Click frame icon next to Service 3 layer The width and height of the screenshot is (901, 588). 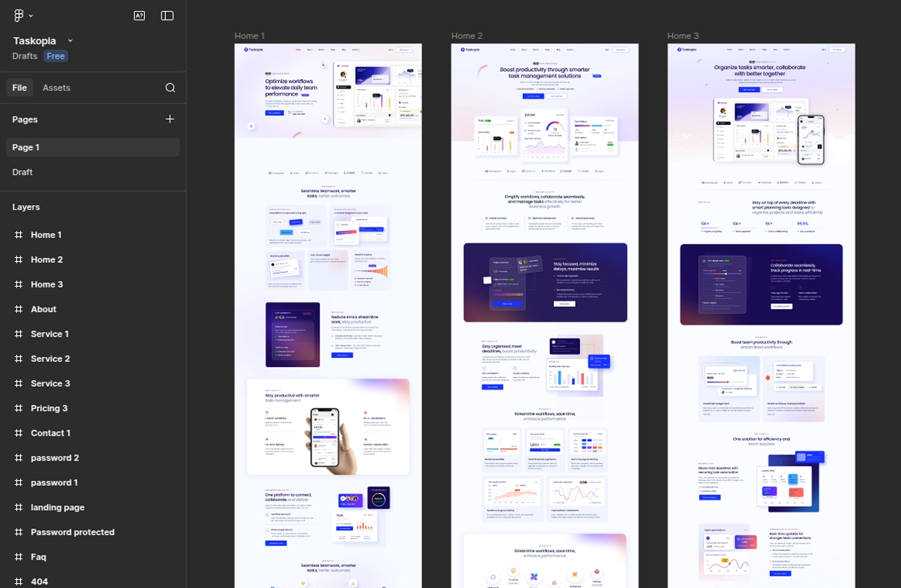click(x=19, y=383)
